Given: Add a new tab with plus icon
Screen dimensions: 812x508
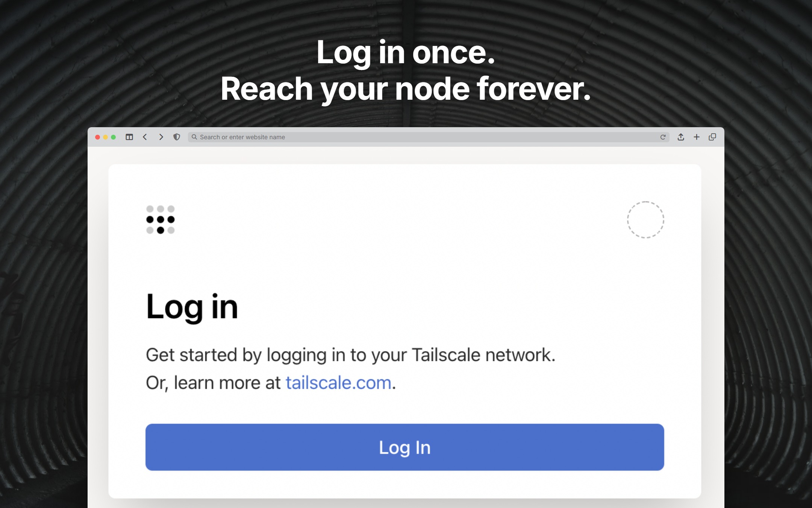Looking at the screenshot, I should (x=697, y=137).
